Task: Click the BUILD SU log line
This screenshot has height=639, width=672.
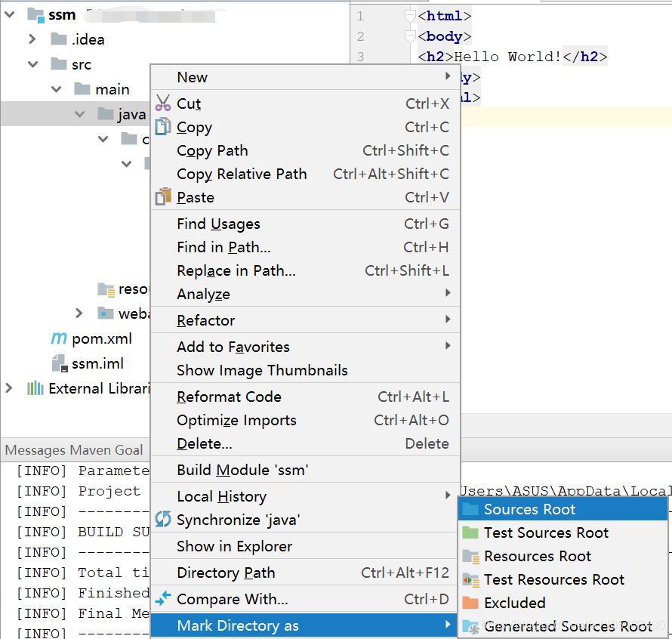Action: [83, 532]
